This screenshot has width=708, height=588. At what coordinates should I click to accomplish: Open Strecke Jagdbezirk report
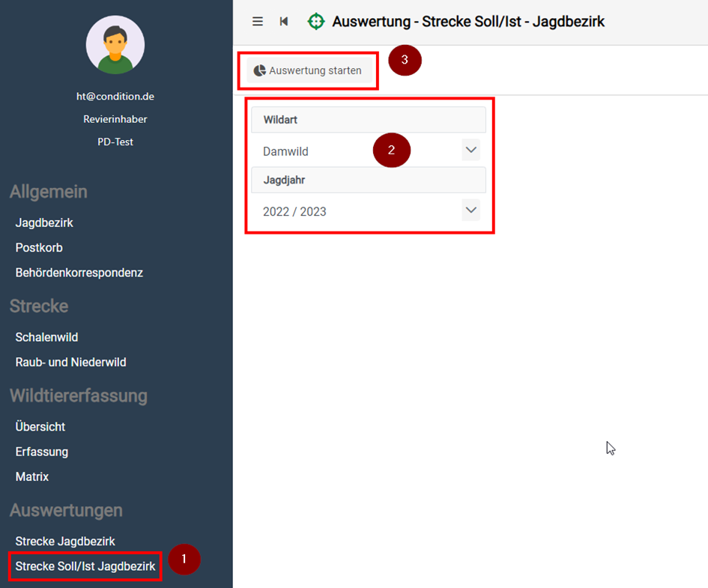tap(65, 541)
